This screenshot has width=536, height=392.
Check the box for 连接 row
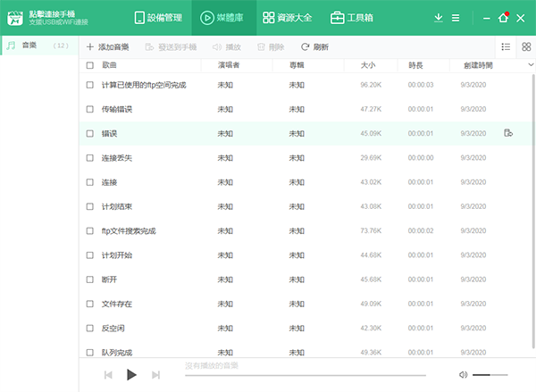pos(90,182)
